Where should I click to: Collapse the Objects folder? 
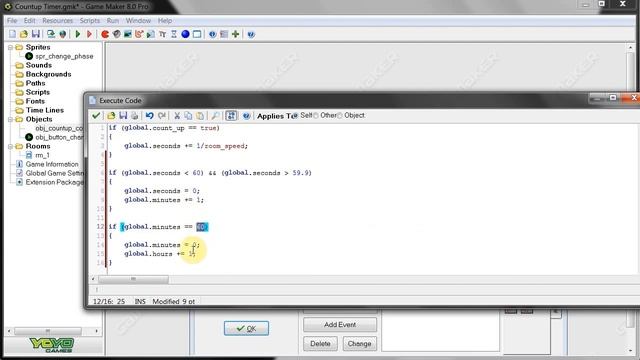(x=11, y=119)
